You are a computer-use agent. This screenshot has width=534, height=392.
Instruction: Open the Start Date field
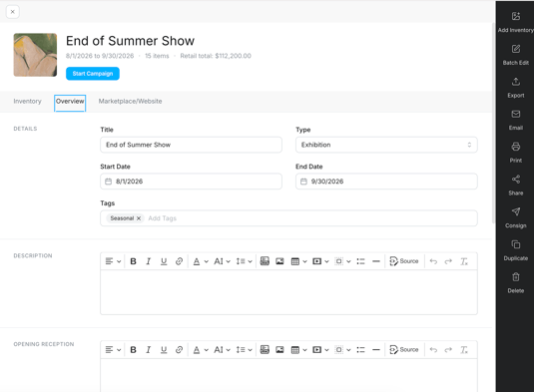coord(191,182)
